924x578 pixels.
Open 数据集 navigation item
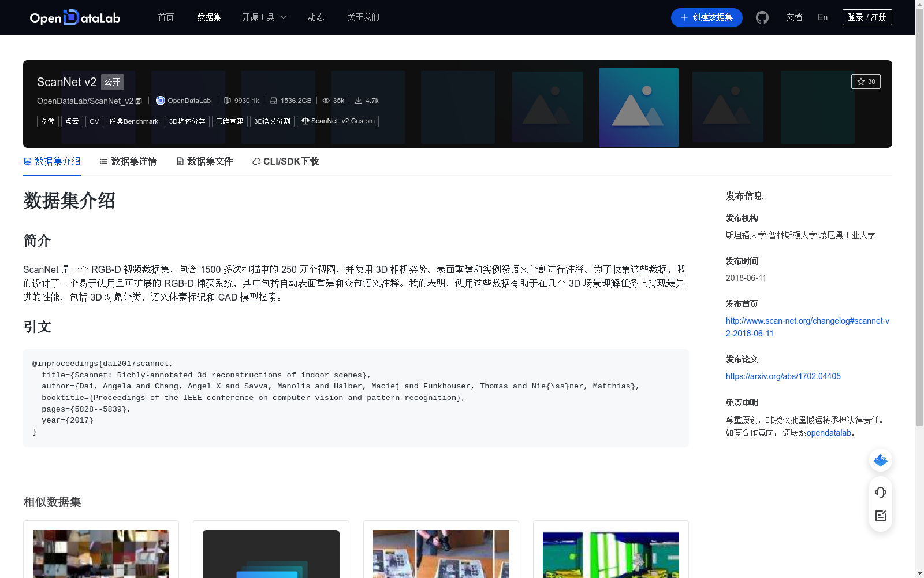tap(209, 17)
